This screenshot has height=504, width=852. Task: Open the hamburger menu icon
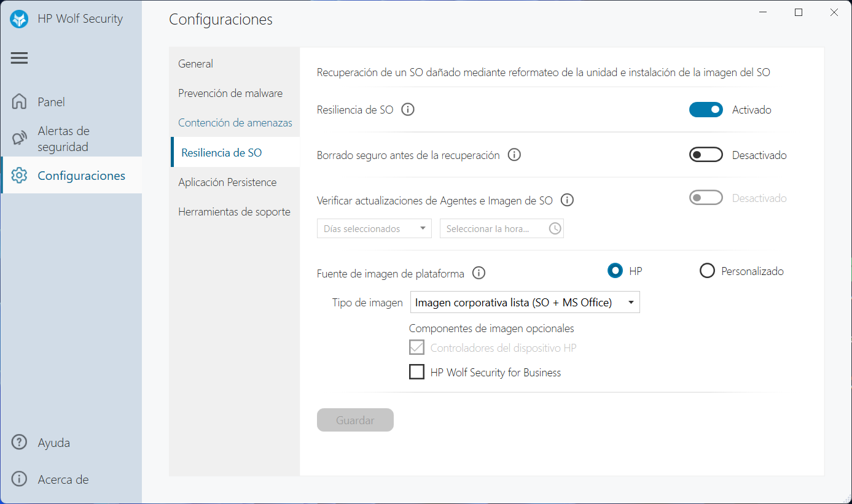[19, 58]
